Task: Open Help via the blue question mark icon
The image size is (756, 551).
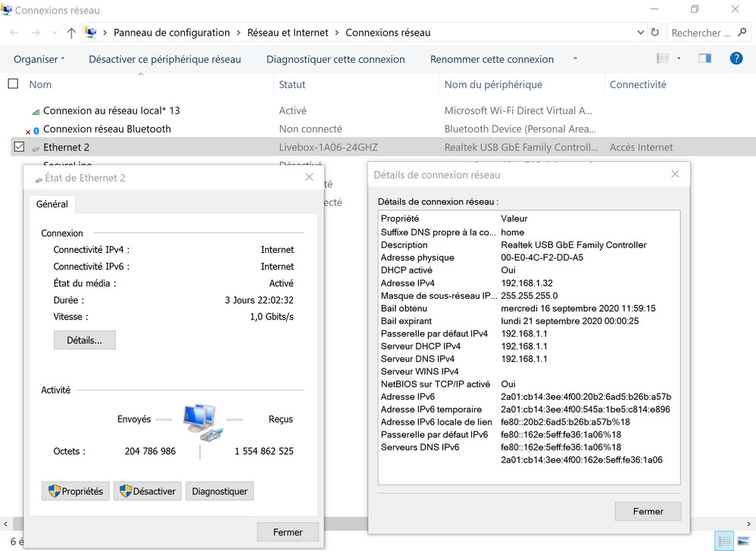Action: tap(736, 58)
